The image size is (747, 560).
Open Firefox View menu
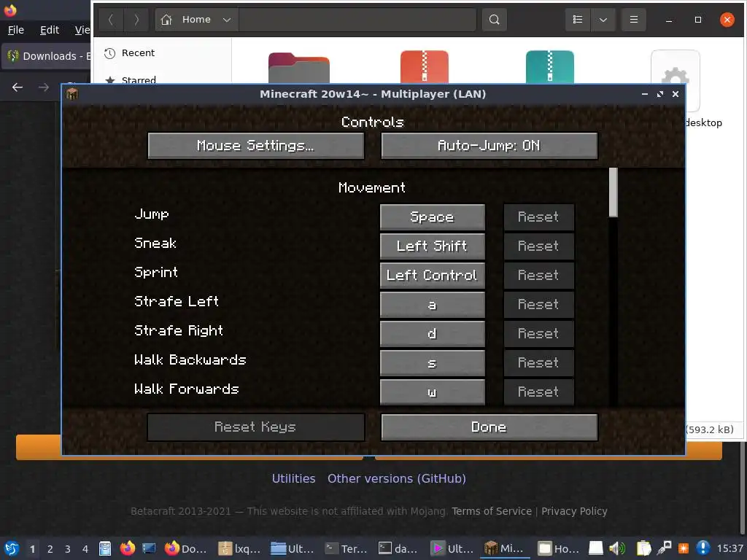(82, 30)
